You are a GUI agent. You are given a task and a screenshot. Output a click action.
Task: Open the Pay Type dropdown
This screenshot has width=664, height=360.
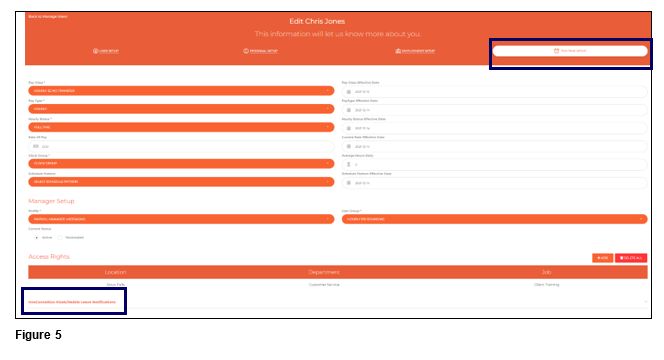click(x=181, y=109)
